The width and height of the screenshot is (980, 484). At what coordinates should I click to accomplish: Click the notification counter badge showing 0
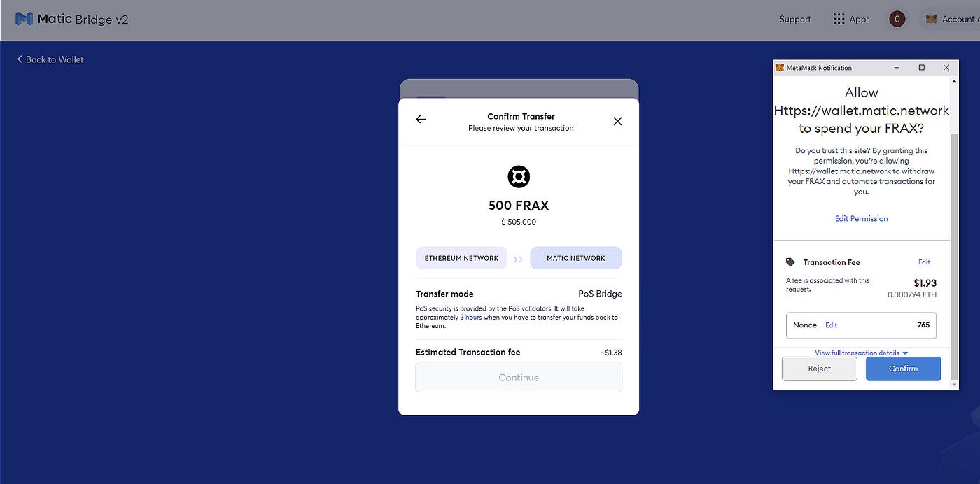[897, 19]
